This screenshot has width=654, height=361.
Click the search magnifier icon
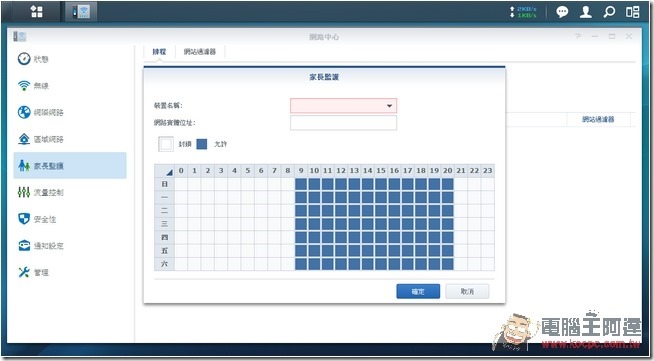click(x=609, y=12)
